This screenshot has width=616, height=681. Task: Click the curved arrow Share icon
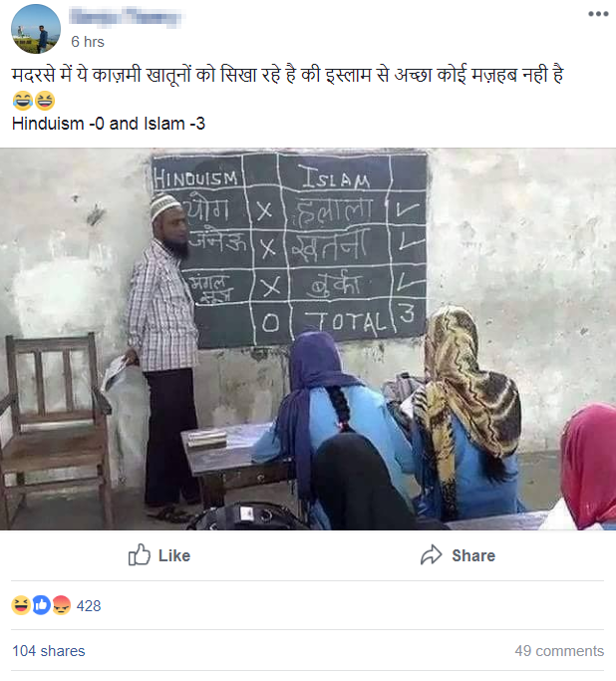coord(431,554)
